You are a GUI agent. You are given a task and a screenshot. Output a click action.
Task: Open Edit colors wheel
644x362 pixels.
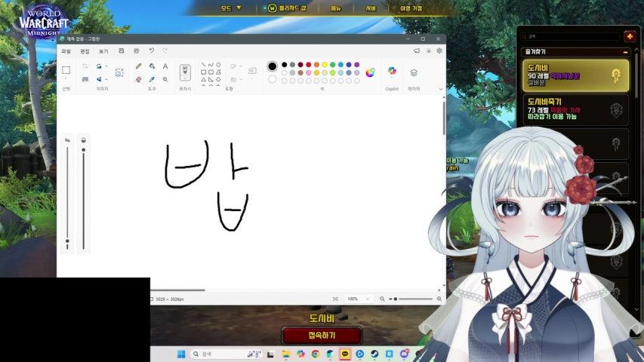pyautogui.click(x=370, y=72)
